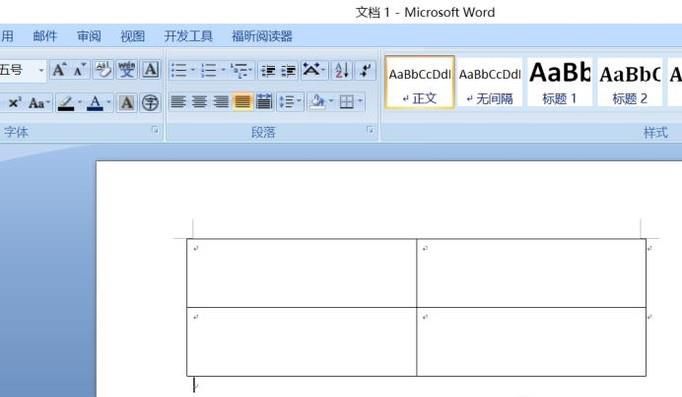The image size is (682, 397).
Task: Toggle Character Shading (gray A) icon
Action: (x=127, y=103)
